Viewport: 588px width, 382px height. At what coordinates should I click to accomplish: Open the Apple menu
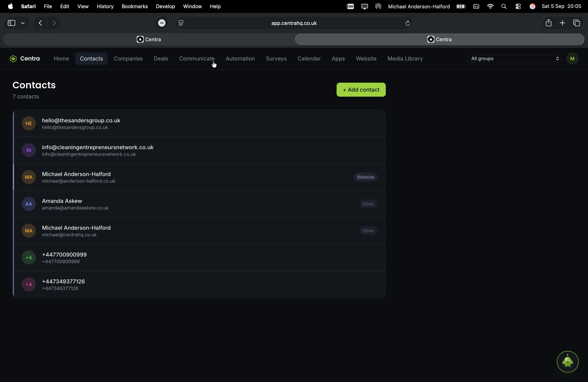click(x=10, y=6)
